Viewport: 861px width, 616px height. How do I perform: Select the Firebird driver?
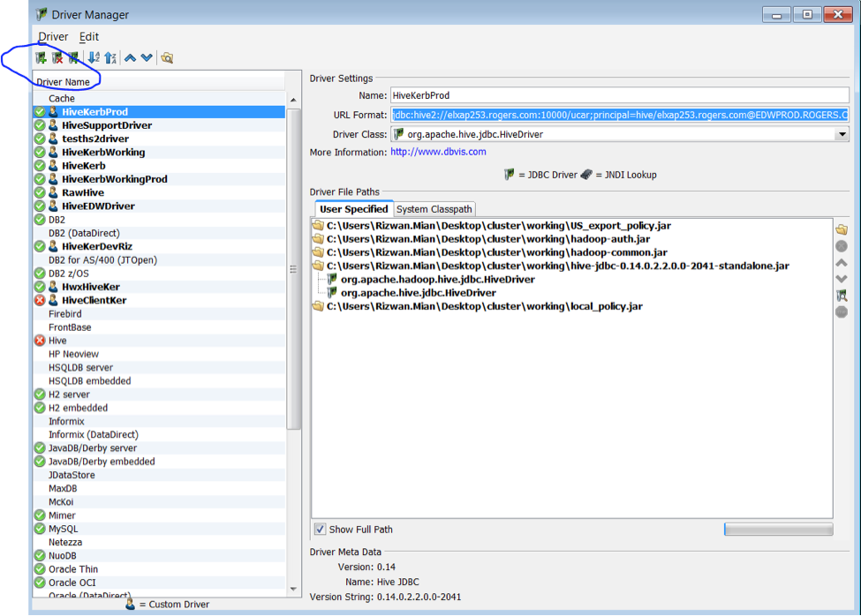pos(159,314)
